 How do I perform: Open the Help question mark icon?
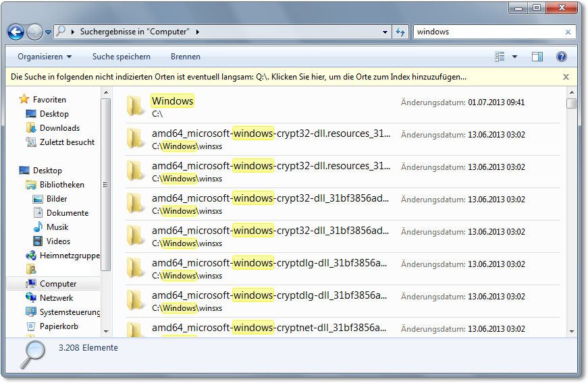pyautogui.click(x=561, y=57)
